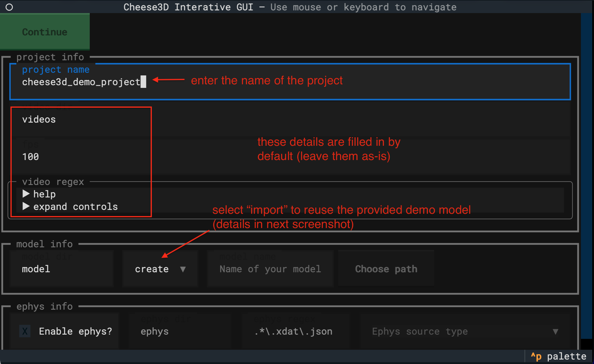Click the Name of your model field
This screenshot has width=594, height=364.
(x=270, y=269)
